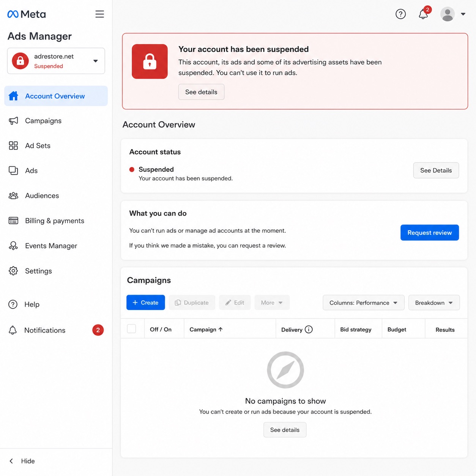Image resolution: width=476 pixels, height=476 pixels.
Task: Click the Meta logo
Action: pos(27,14)
